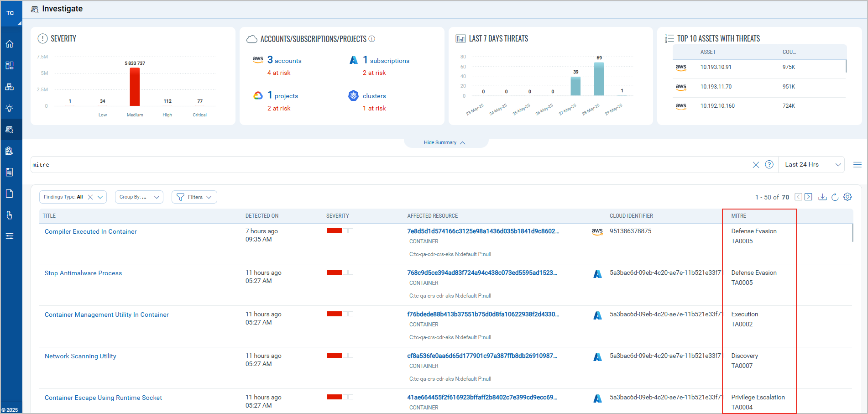Open the Home icon in sidebar
The width and height of the screenshot is (868, 414).
[x=10, y=44]
